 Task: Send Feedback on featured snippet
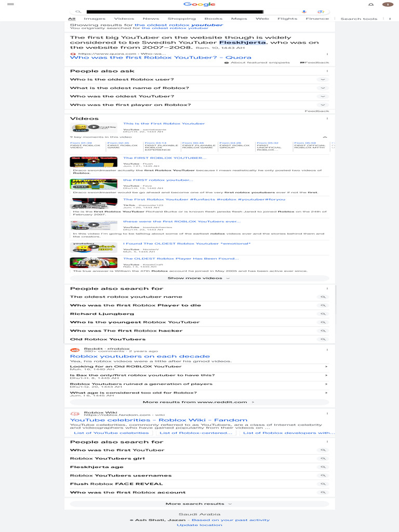314,62
